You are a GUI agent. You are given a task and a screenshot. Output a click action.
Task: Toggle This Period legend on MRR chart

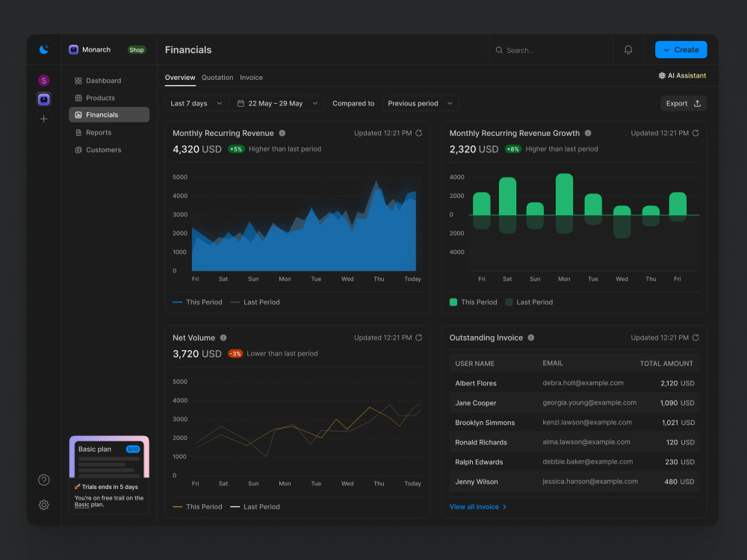point(197,302)
